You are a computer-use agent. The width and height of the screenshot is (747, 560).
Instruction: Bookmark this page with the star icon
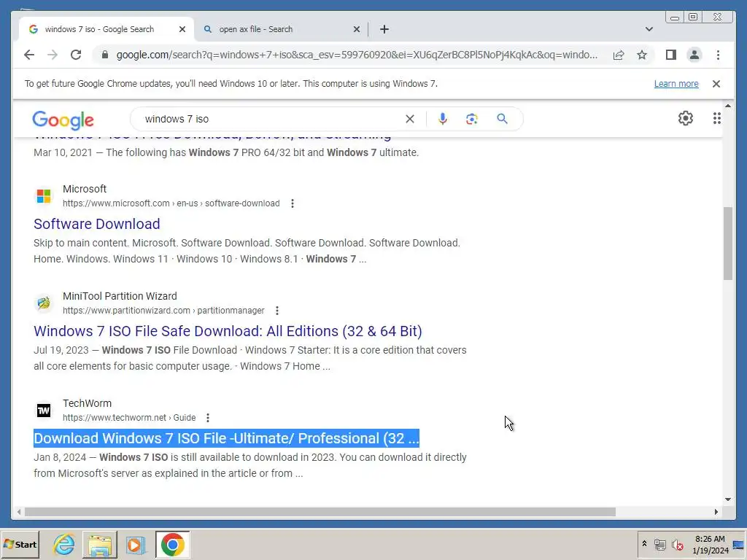642,55
